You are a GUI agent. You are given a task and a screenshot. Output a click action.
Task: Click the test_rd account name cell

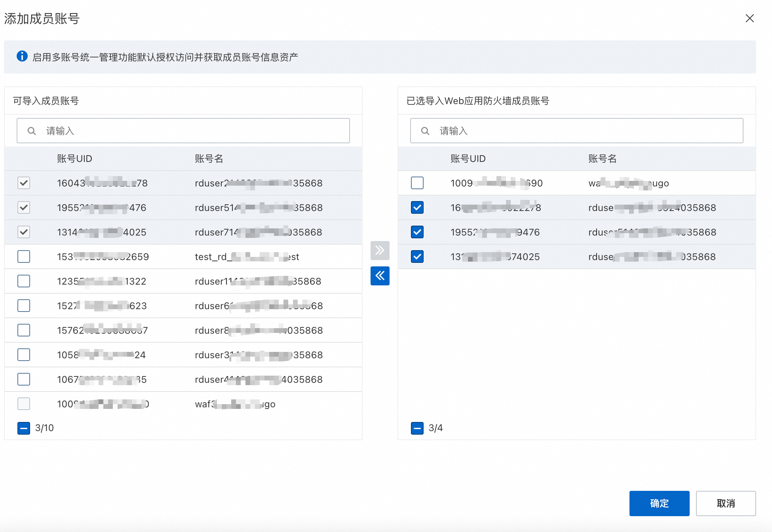[247, 256]
